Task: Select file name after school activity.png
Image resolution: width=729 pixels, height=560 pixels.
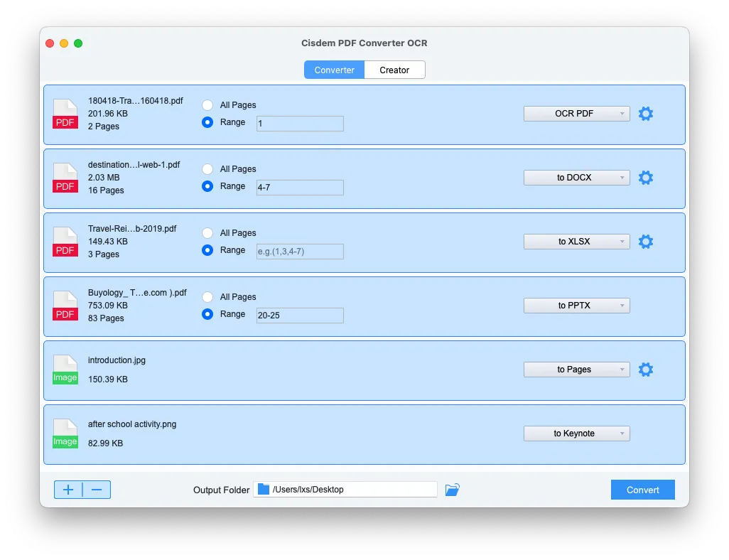Action: tap(132, 424)
